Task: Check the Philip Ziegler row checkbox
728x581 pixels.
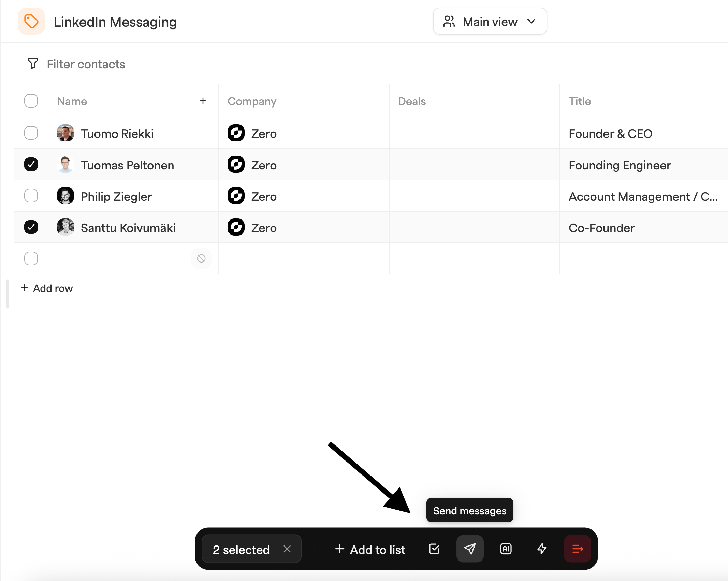Action: pyautogui.click(x=31, y=196)
